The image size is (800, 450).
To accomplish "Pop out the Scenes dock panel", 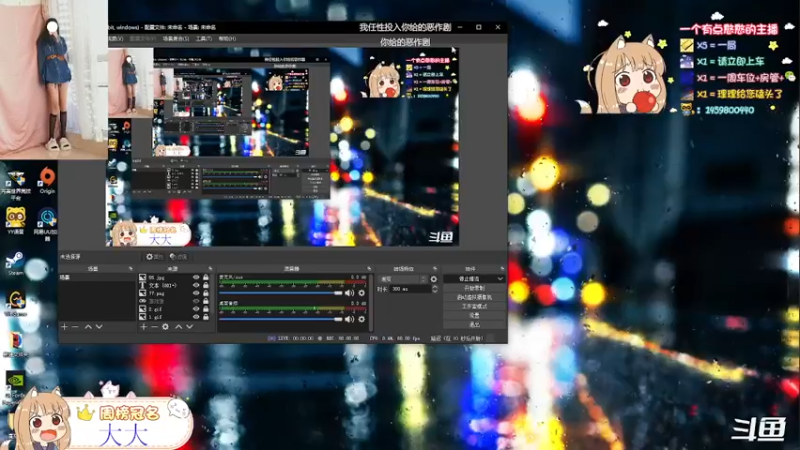I will (131, 268).
